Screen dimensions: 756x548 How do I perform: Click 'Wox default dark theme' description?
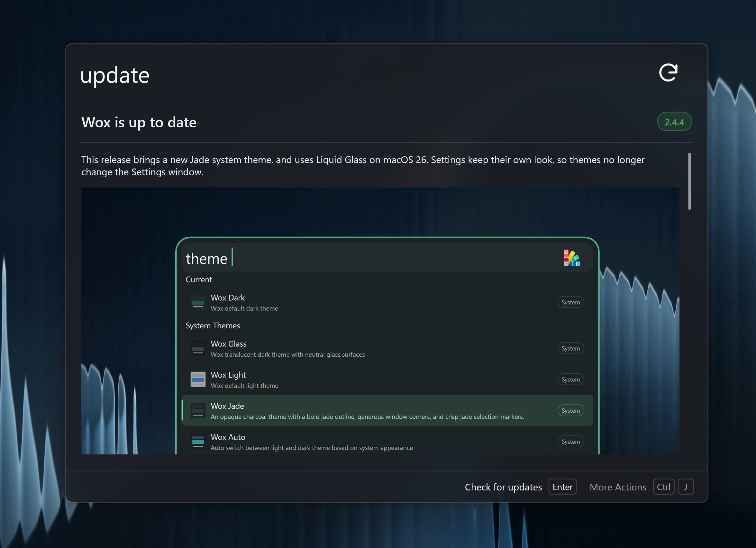click(244, 308)
